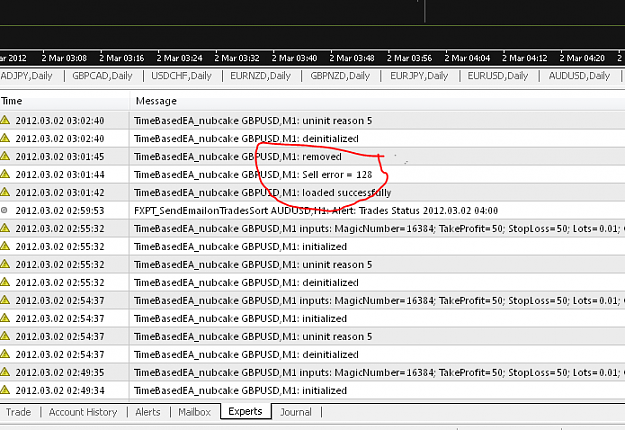Switch to EURUSD,Daily chart tab
The height and width of the screenshot is (430, 625).
point(498,76)
